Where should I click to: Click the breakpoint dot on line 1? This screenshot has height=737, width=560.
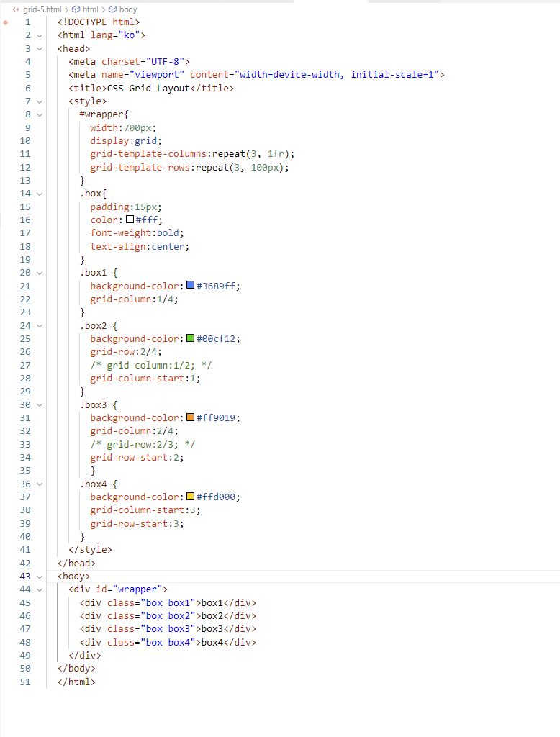pyautogui.click(x=6, y=22)
